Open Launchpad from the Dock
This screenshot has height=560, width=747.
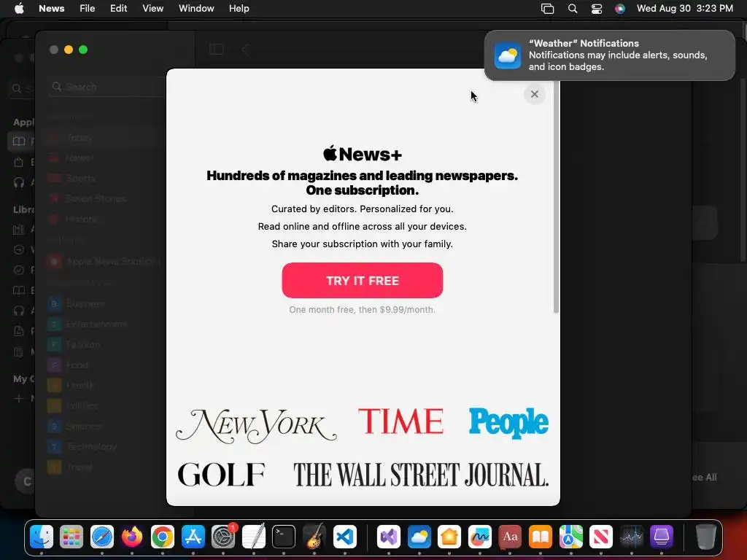point(71,537)
